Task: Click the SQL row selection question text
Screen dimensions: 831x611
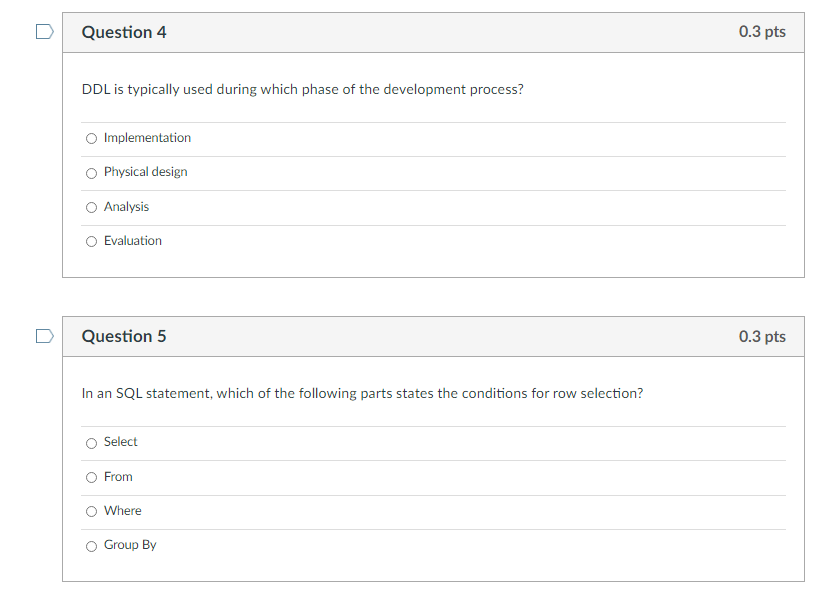Action: 362,394
